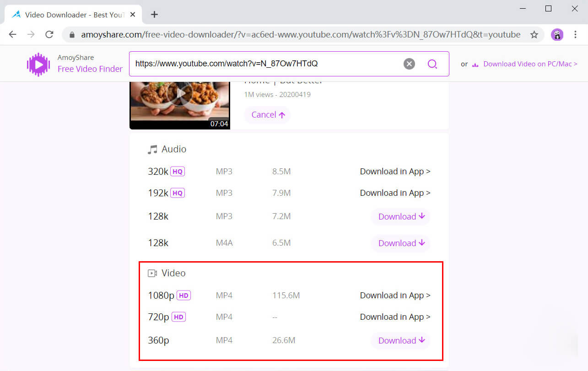Image resolution: width=588 pixels, height=371 pixels.
Task: Click the 720p resolution label
Action: (x=158, y=317)
